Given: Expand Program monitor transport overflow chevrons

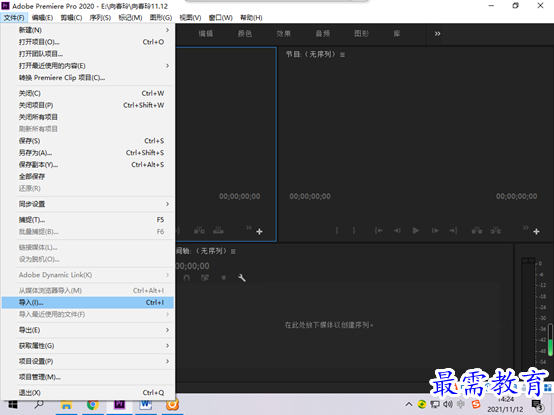Looking at the screenshot, I should [526, 227].
